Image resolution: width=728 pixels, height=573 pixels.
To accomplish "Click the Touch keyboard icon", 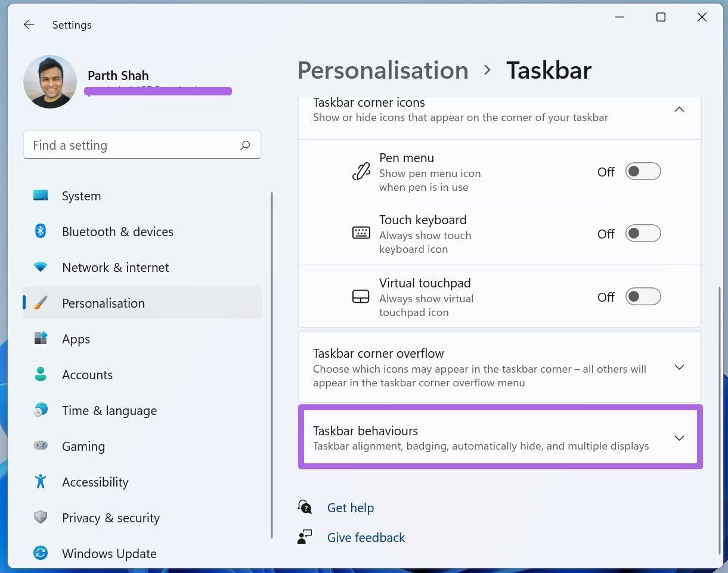I will point(361,233).
